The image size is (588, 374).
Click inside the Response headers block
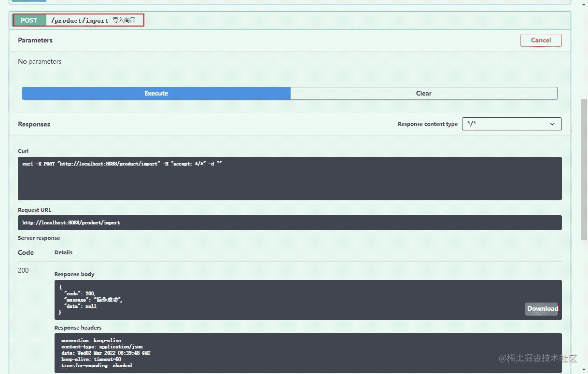241,353
